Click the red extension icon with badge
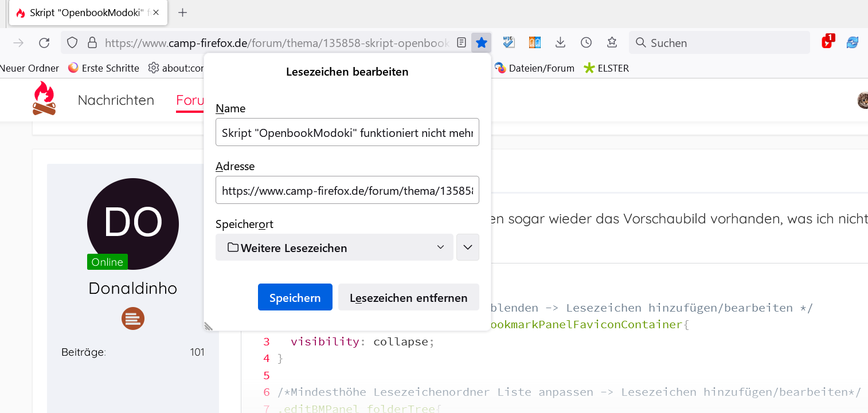 tap(827, 42)
